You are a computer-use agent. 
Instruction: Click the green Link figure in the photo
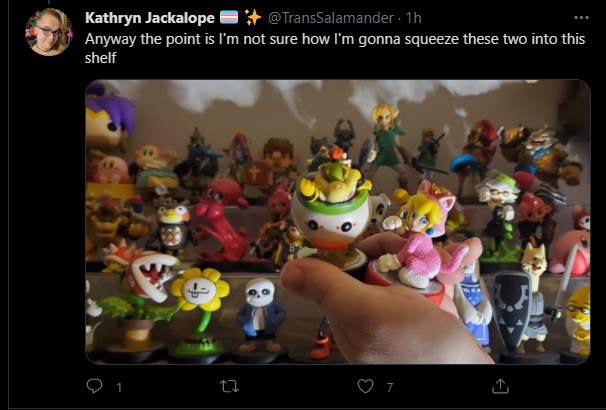pyautogui.click(x=386, y=141)
